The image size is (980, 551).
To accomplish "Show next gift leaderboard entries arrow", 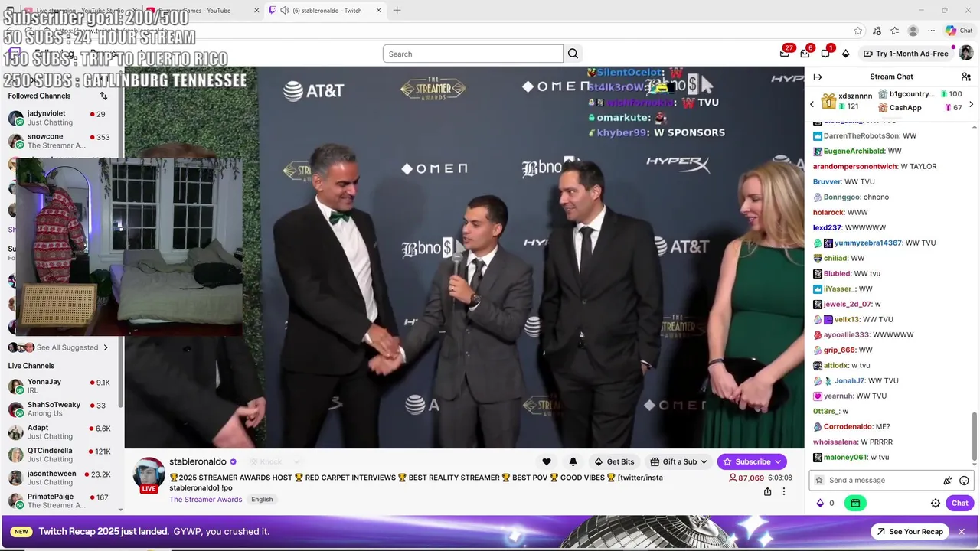I will click(971, 103).
